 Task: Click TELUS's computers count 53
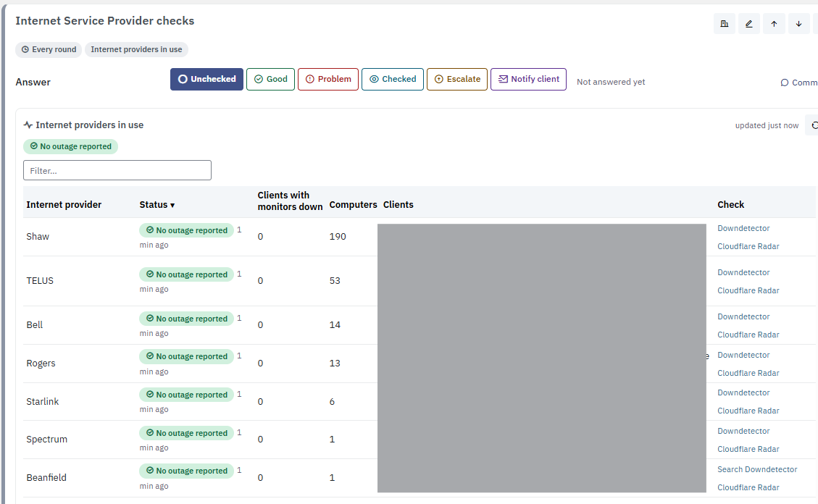click(335, 281)
